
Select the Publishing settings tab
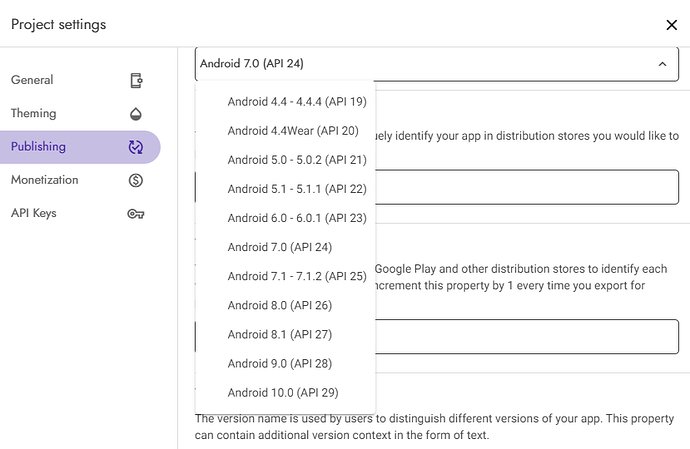tap(79, 147)
